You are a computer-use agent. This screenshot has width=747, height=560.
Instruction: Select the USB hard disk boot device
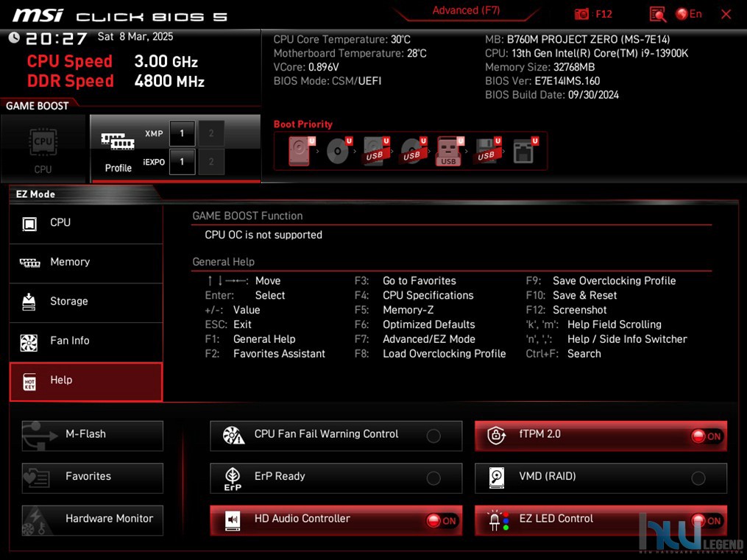coord(376,150)
